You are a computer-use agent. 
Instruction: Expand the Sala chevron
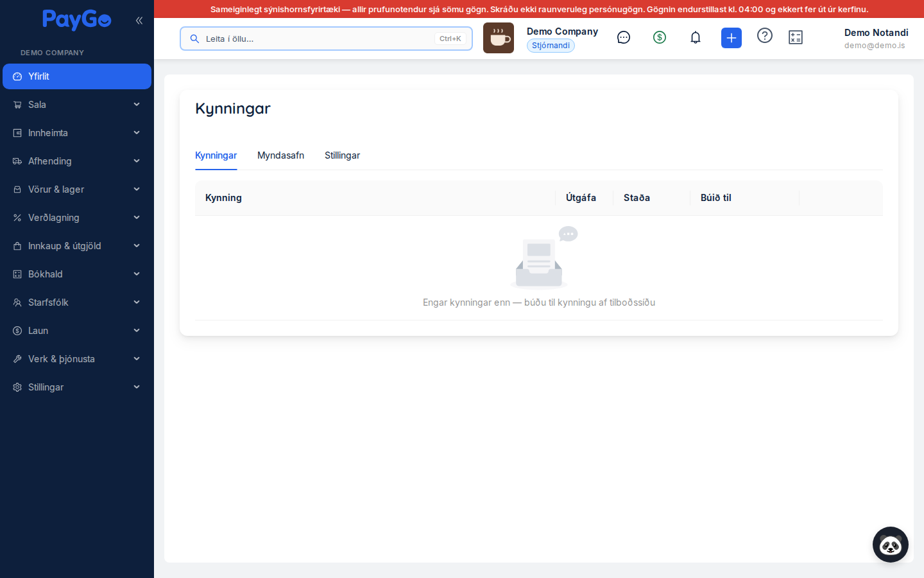[137, 105]
